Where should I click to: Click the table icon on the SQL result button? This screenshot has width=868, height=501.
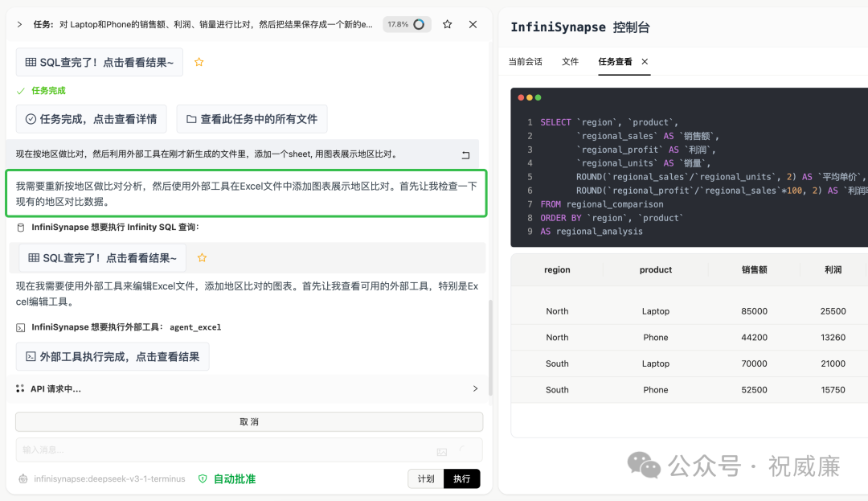(x=30, y=62)
